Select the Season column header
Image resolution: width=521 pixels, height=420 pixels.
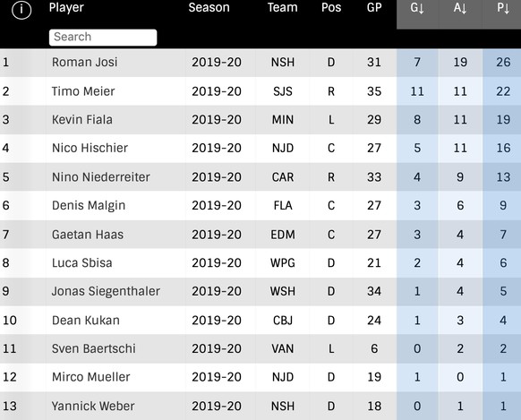209,8
